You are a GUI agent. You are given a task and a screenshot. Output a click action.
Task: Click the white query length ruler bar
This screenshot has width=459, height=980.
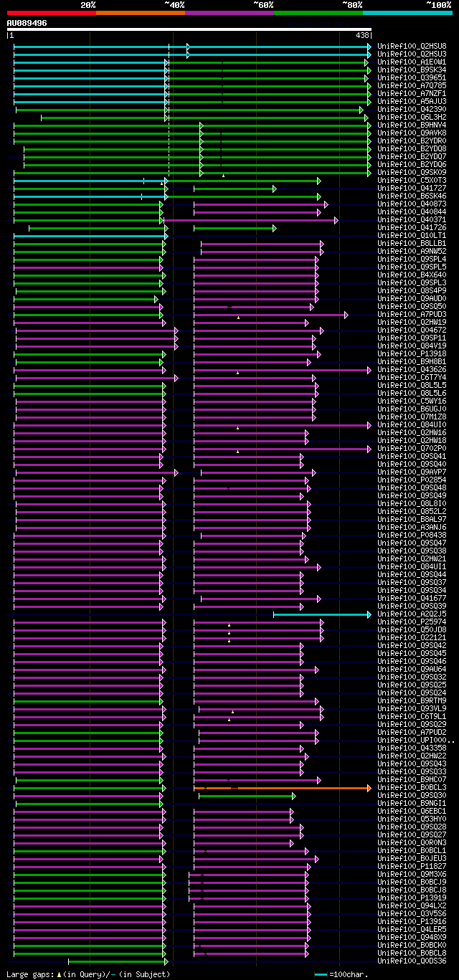pos(189,29)
